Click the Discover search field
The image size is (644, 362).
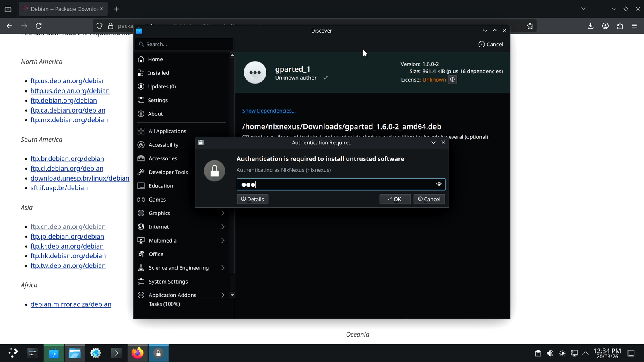click(x=185, y=44)
